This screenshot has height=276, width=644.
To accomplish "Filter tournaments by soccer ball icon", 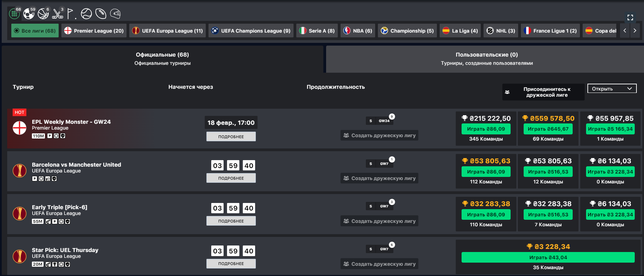I will (x=29, y=14).
